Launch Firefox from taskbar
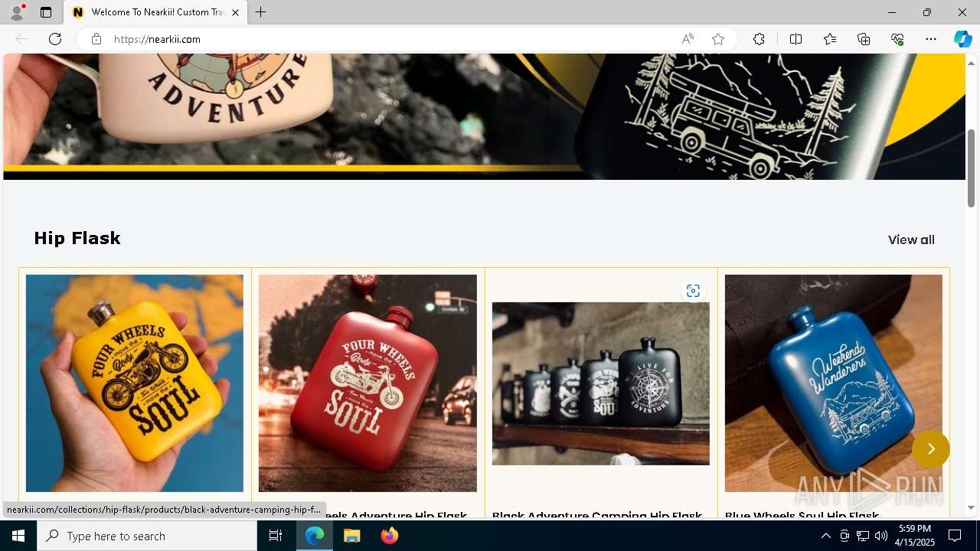Image resolution: width=980 pixels, height=551 pixels. coord(389,536)
